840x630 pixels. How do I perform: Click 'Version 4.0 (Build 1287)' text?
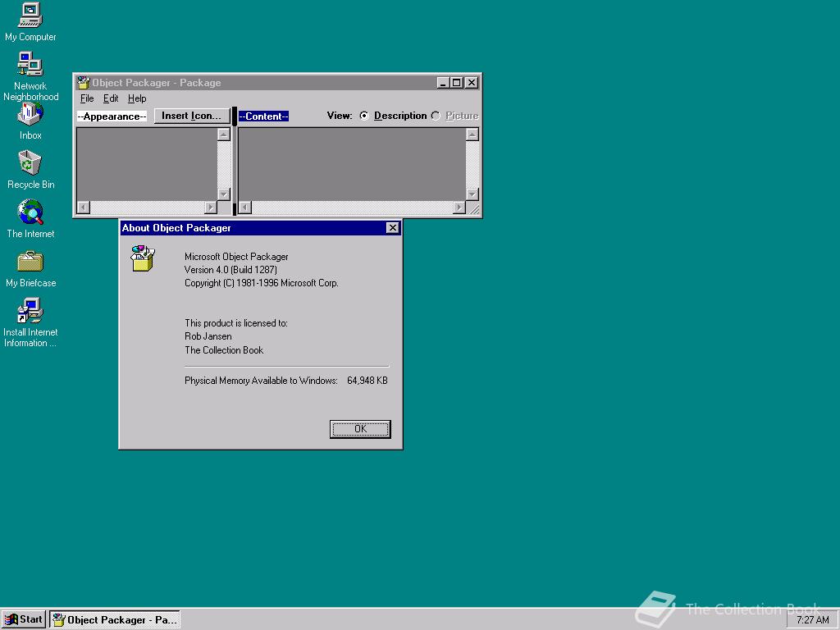[231, 269]
